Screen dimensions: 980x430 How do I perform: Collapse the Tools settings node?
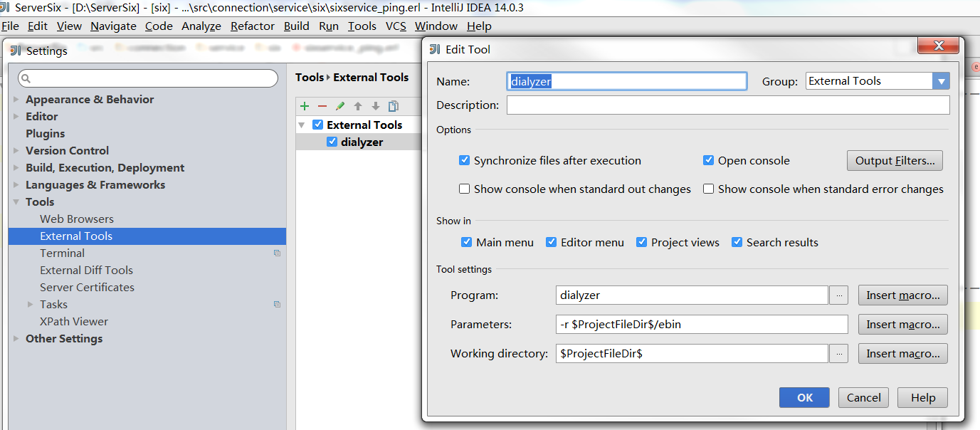click(16, 202)
